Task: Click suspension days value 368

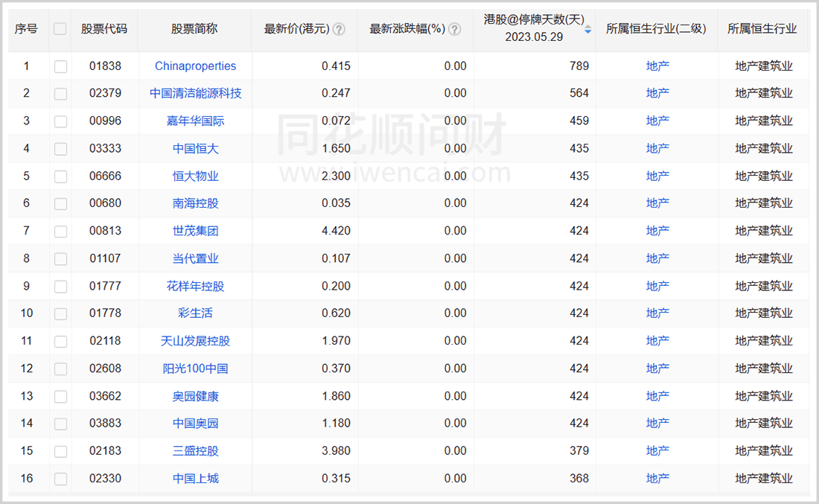Action: coord(579,479)
